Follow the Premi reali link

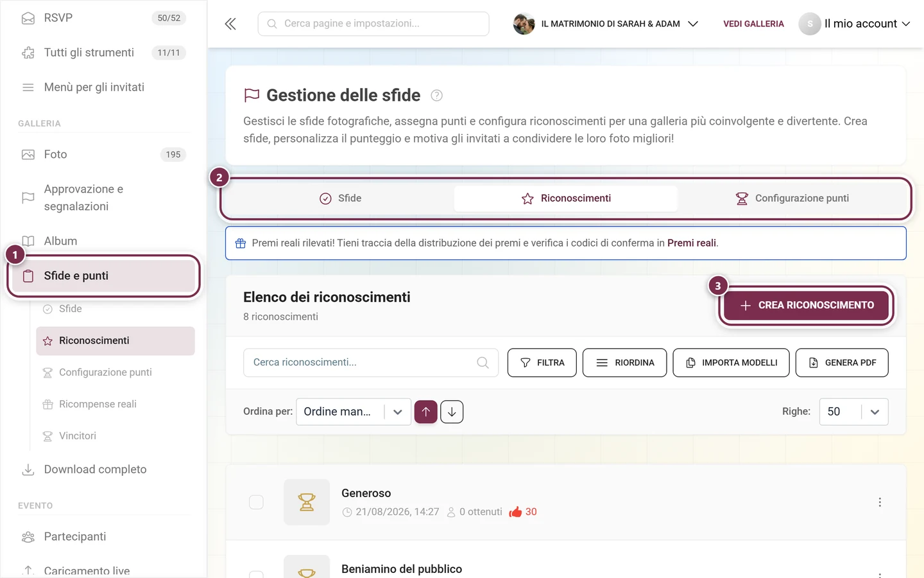click(x=692, y=243)
